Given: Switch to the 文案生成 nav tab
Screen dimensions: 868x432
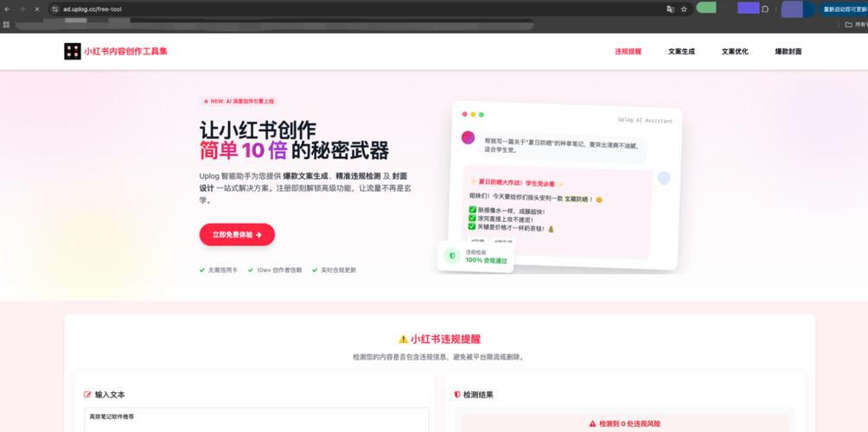Looking at the screenshot, I should [x=681, y=52].
